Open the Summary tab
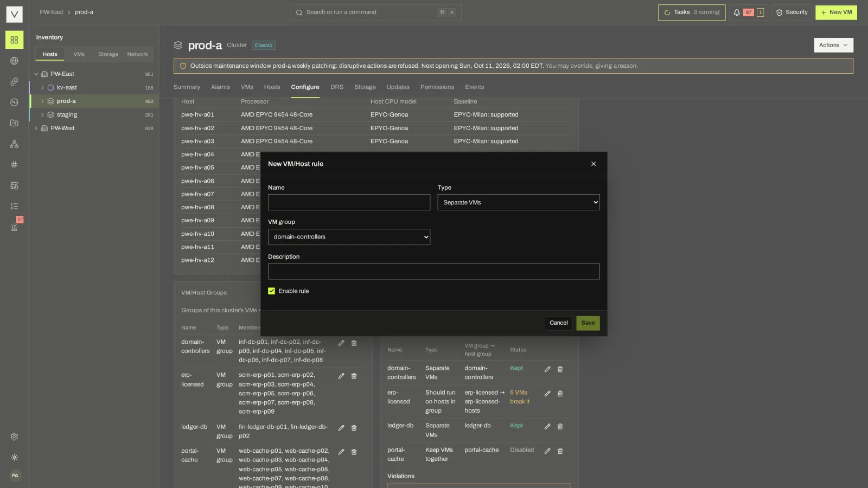868x488 pixels. [187, 87]
